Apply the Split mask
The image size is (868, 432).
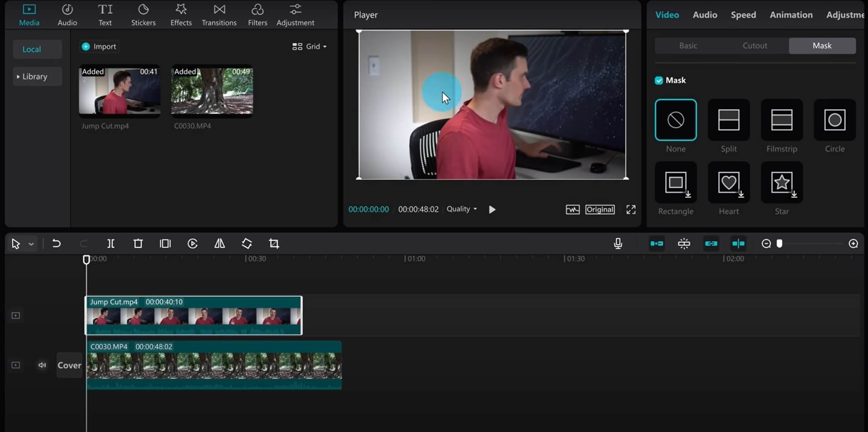tap(729, 120)
